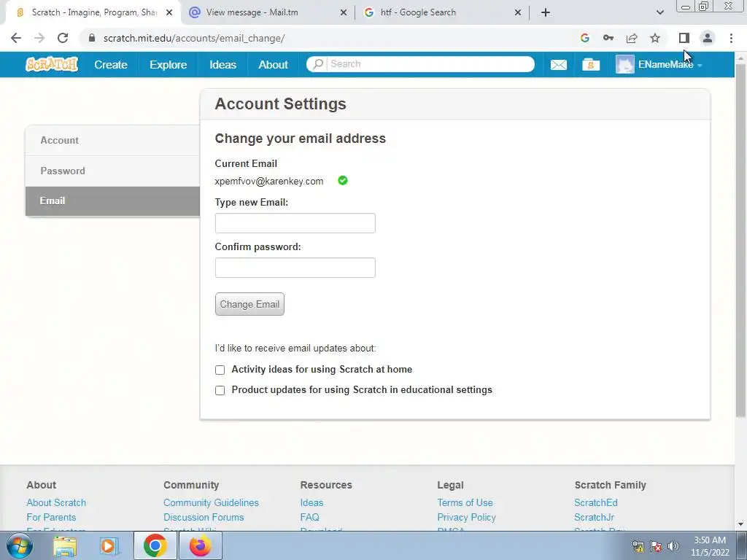Click the Action Center flag tray icon
747x560 pixels.
coord(656,546)
